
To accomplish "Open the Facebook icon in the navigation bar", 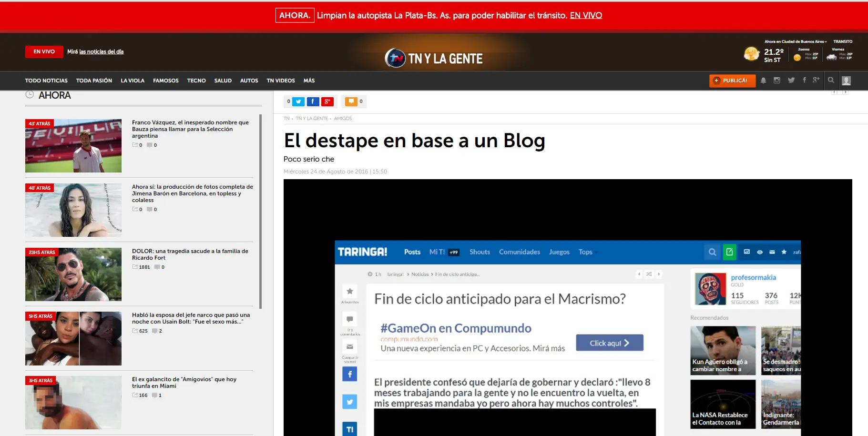I will pos(804,80).
